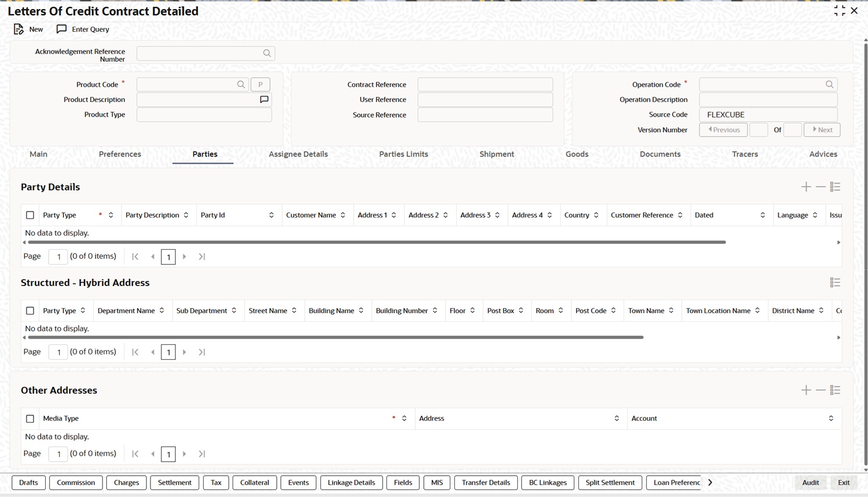Open the Documents tab
Screen dimensions: 868x499
[x=660, y=154]
